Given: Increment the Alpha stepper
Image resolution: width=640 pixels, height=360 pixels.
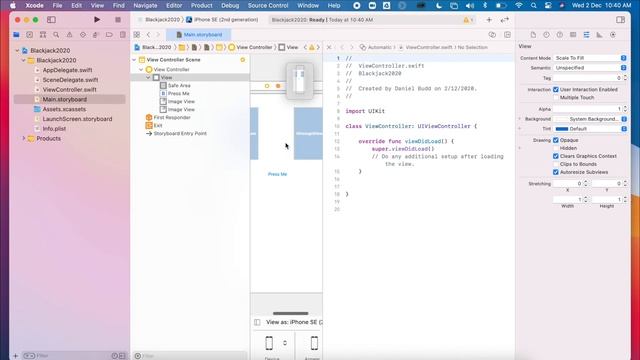Looking at the screenshot, I should coord(625,107).
